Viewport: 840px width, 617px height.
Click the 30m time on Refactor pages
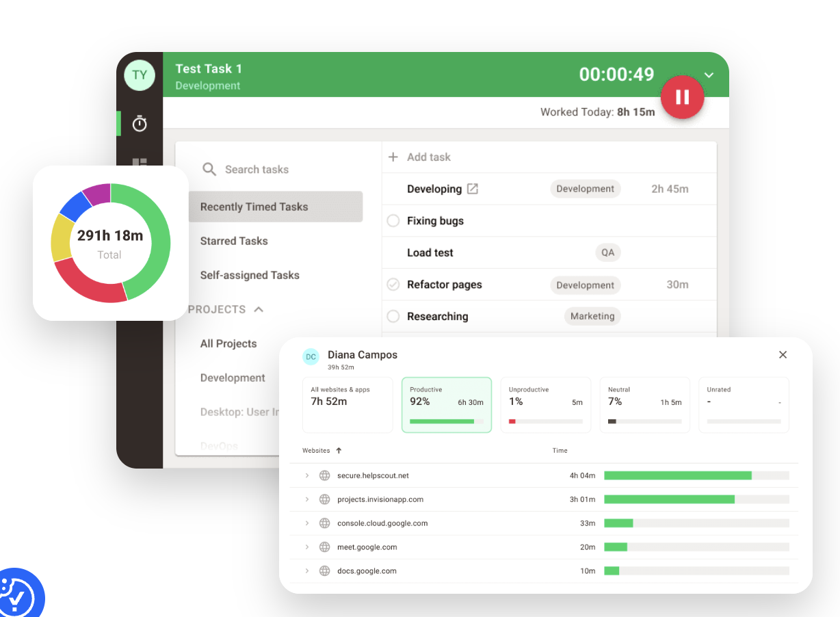pos(677,285)
